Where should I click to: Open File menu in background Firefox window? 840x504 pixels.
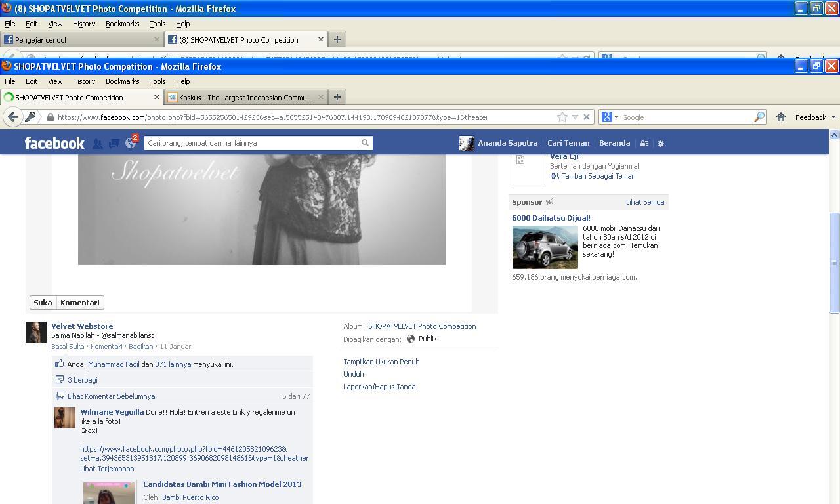pos(10,24)
